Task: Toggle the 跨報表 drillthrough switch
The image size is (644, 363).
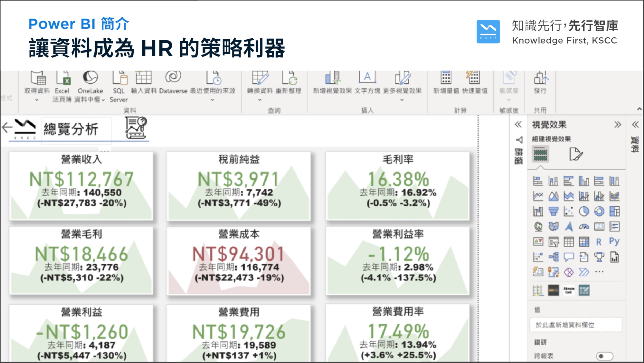Action: pyautogui.click(x=604, y=356)
